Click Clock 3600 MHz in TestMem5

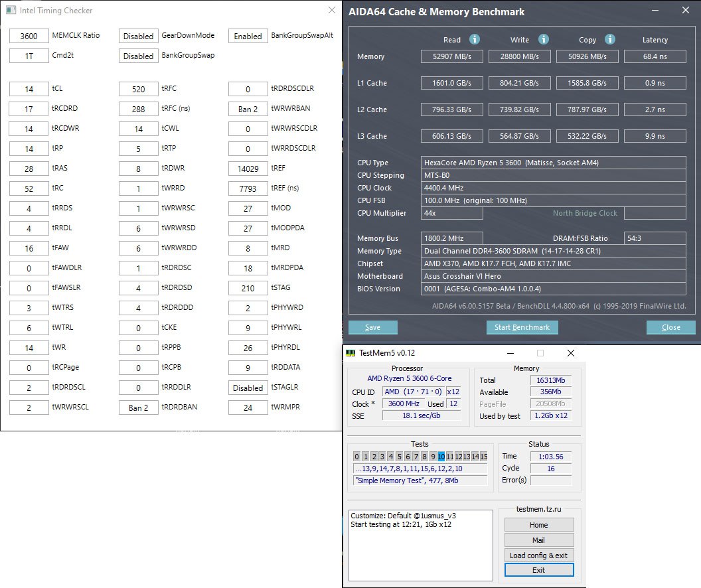(404, 404)
